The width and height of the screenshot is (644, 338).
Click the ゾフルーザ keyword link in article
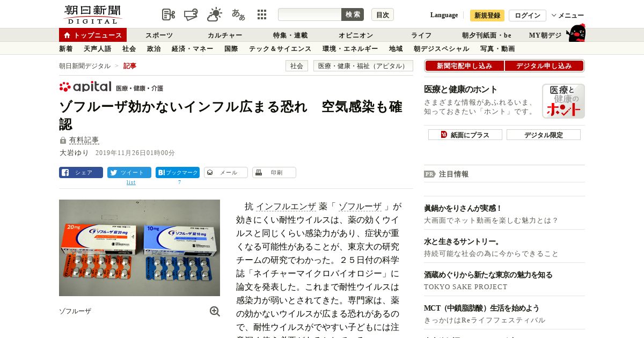360,207
